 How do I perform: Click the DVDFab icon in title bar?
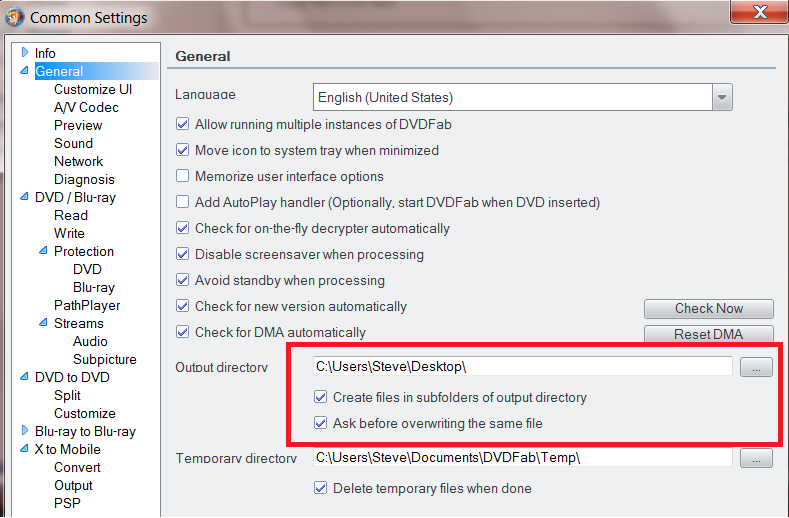point(14,17)
